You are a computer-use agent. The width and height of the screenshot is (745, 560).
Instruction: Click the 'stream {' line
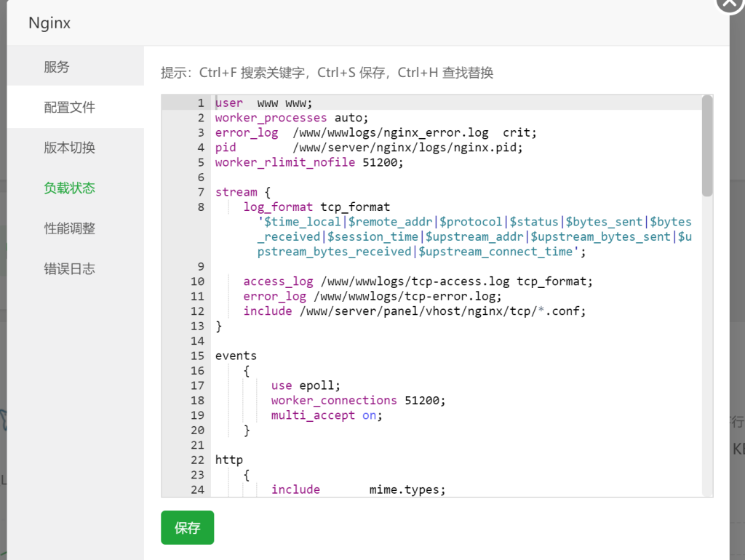pos(243,192)
